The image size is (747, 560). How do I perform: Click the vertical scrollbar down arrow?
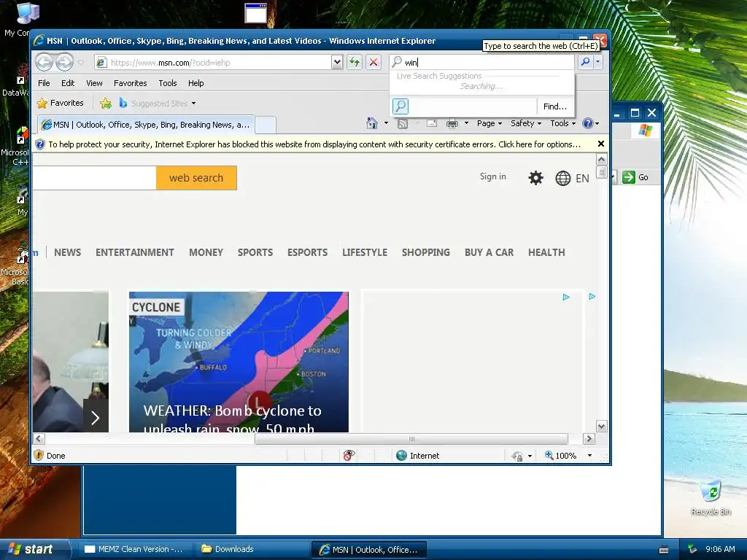(x=601, y=427)
